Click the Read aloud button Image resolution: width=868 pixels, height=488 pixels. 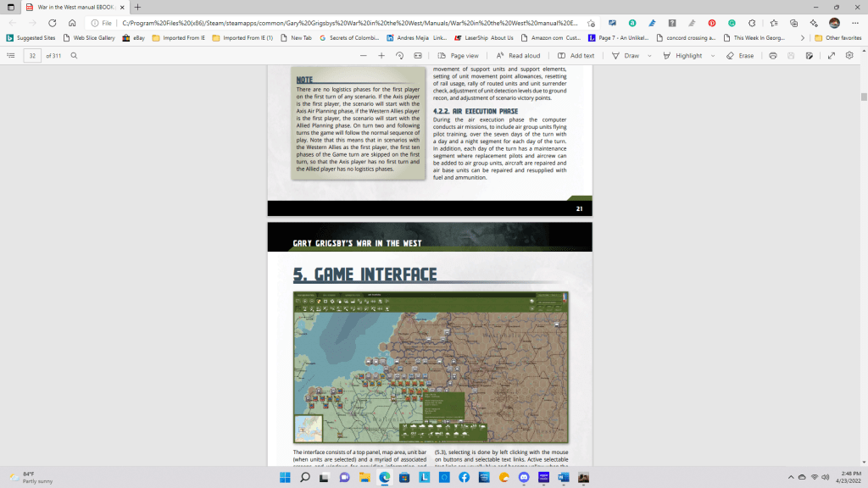click(x=518, y=55)
